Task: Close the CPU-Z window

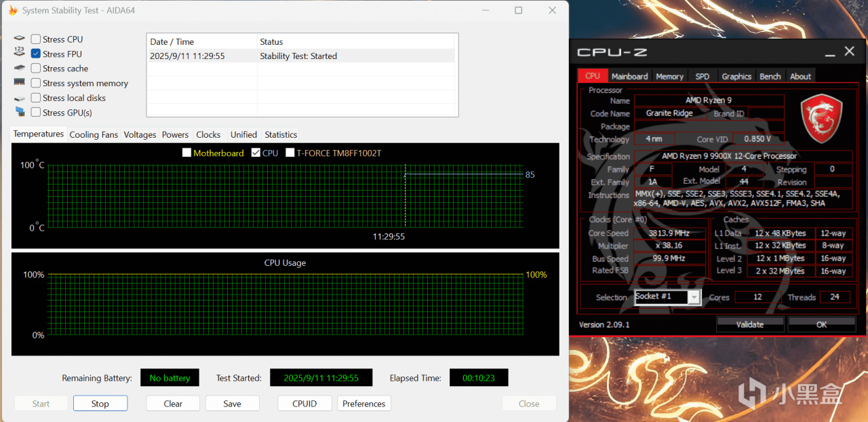Action: click(x=849, y=52)
